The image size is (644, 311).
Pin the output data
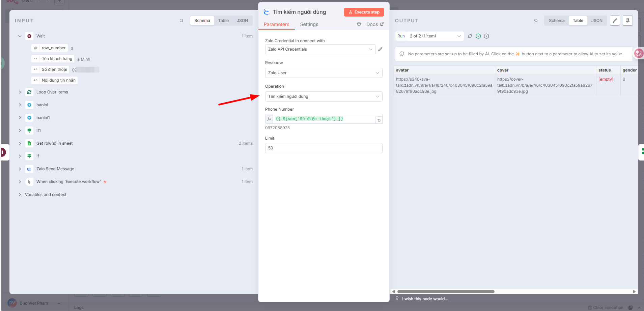628,21
